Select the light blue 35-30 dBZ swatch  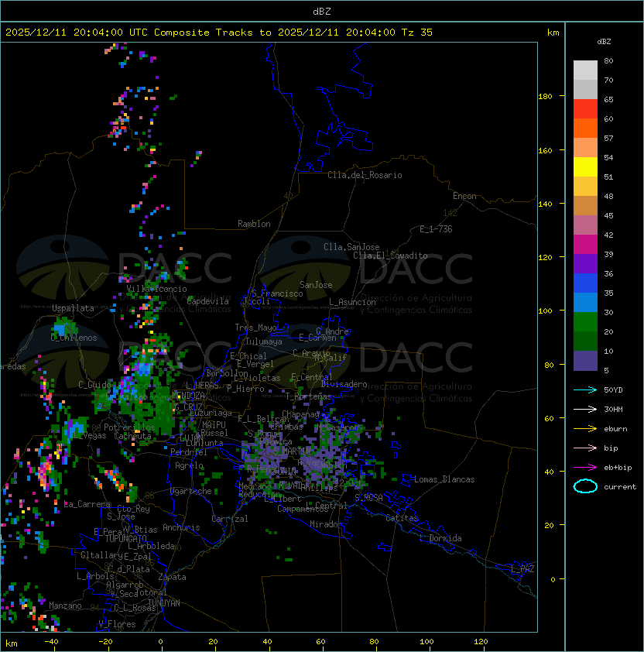(585, 302)
